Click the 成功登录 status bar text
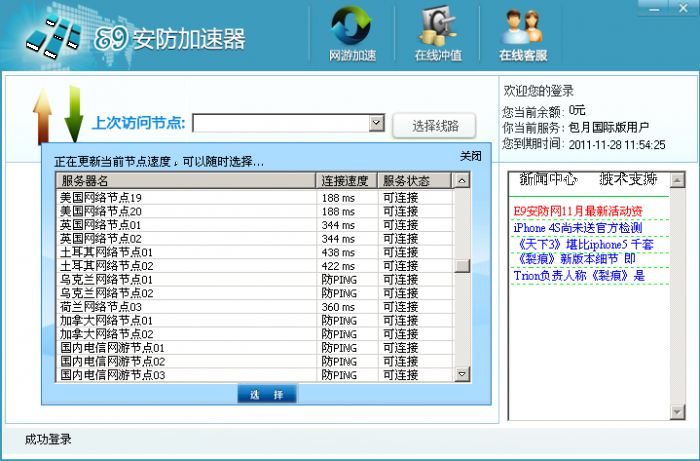The image size is (700, 461). 48,439
